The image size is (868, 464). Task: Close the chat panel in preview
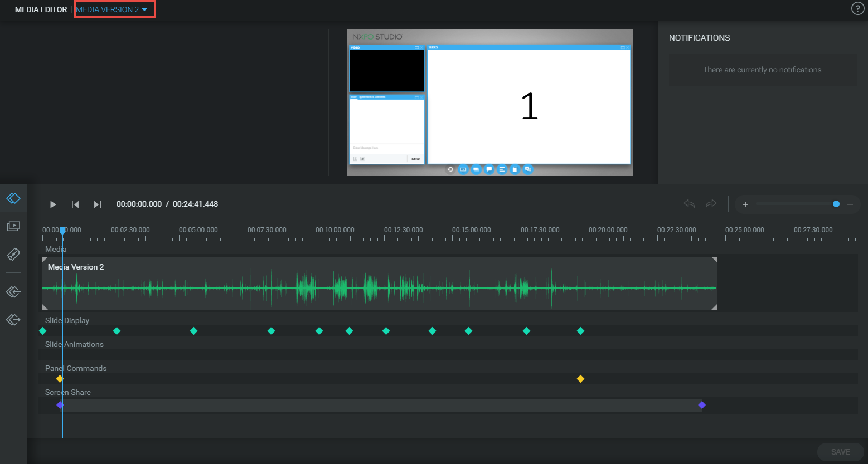click(421, 96)
